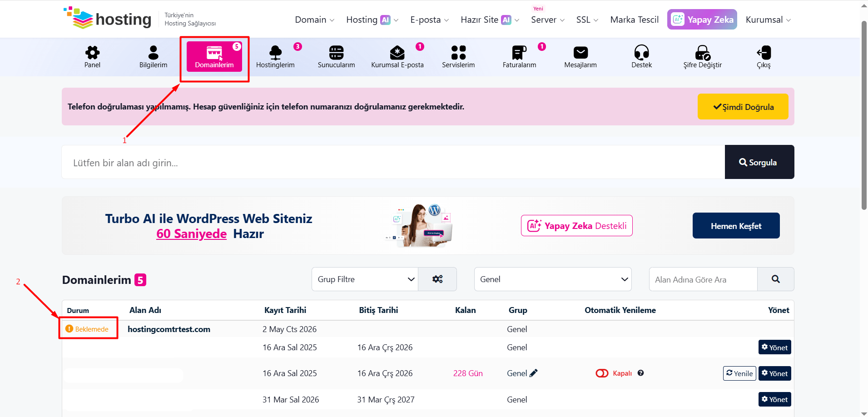
Task: Click the hostingcomtrtest.com domain name
Action: coord(169,329)
